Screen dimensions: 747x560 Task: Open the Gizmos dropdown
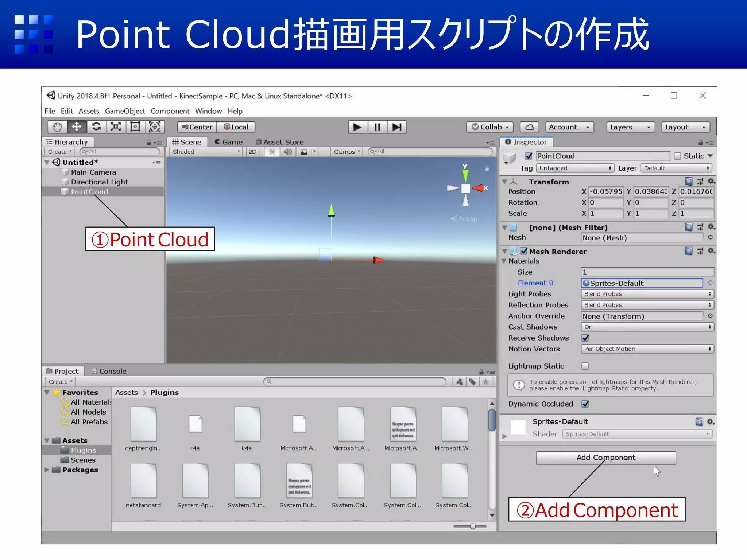coord(347,152)
